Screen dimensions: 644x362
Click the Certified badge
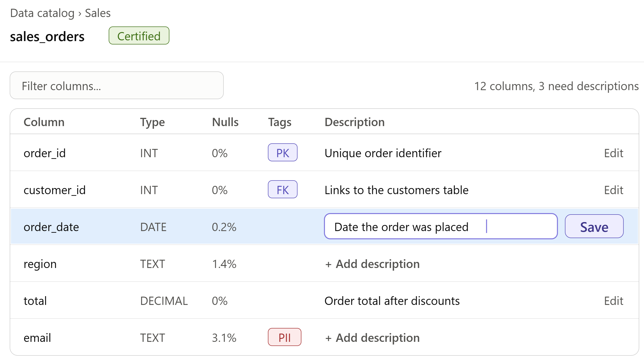(139, 36)
